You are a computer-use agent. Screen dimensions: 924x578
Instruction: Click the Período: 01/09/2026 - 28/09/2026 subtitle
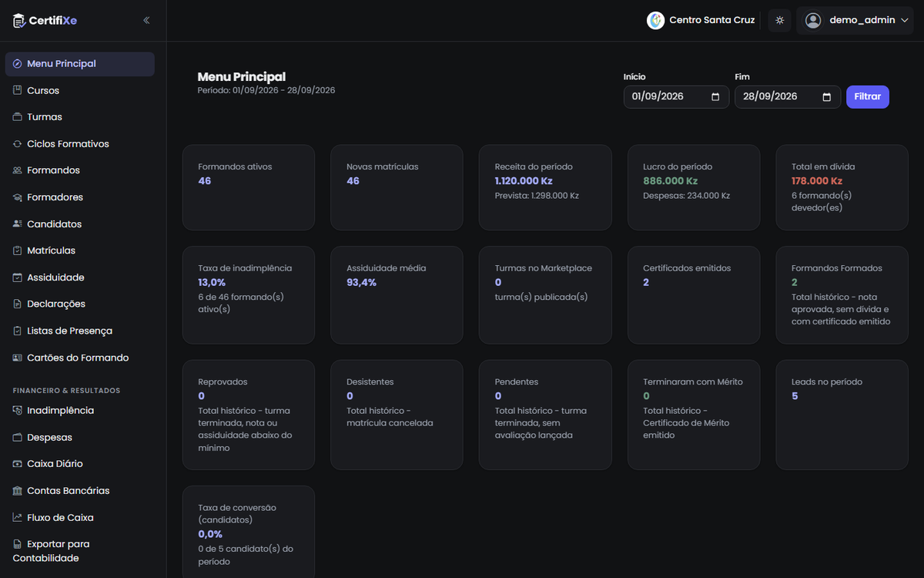pos(266,90)
